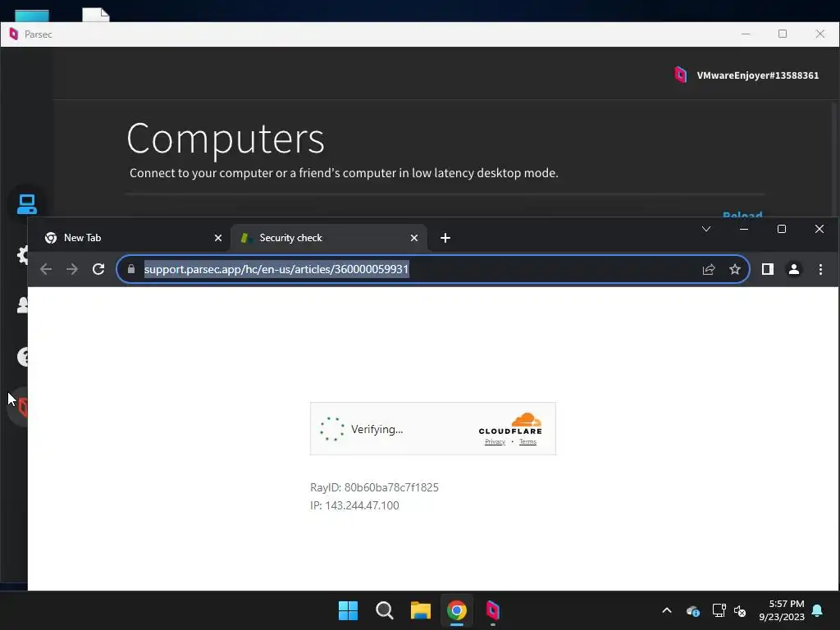Open Friends icon in Parsec sidebar
Image resolution: width=840 pixels, height=630 pixels.
click(22, 305)
